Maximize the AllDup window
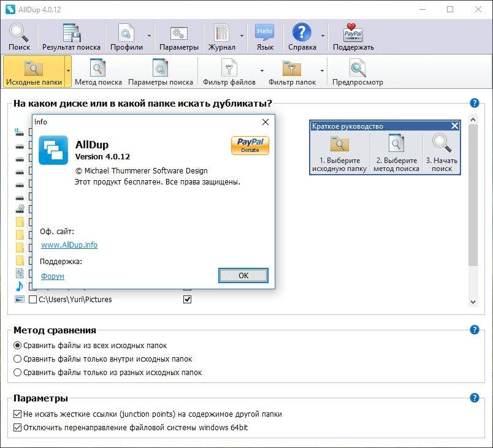 (450, 9)
